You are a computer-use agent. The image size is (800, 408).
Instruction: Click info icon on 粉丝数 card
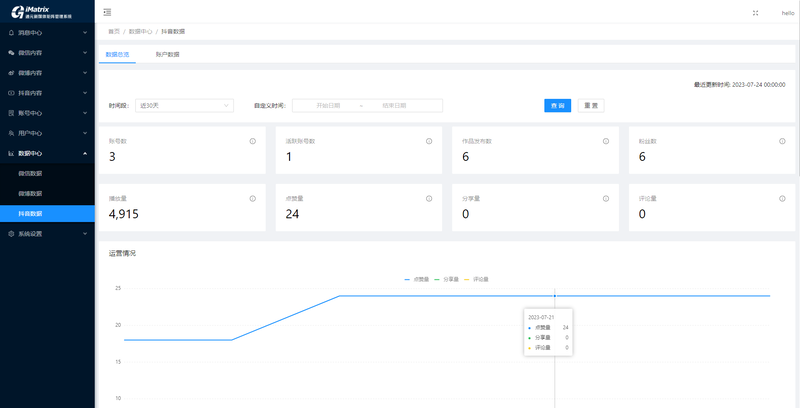point(782,141)
